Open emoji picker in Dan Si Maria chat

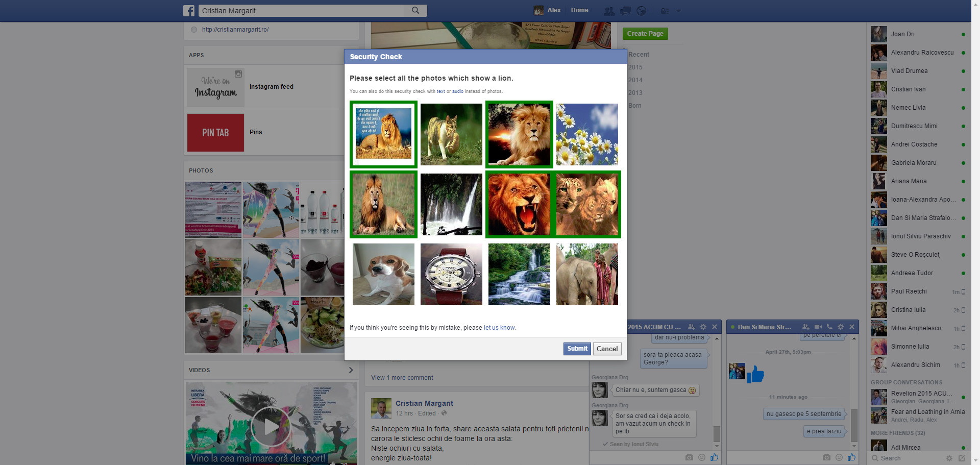click(x=839, y=457)
